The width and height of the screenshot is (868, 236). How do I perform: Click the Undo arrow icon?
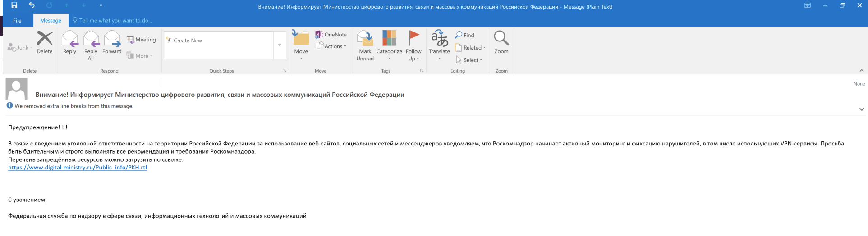(32, 5)
